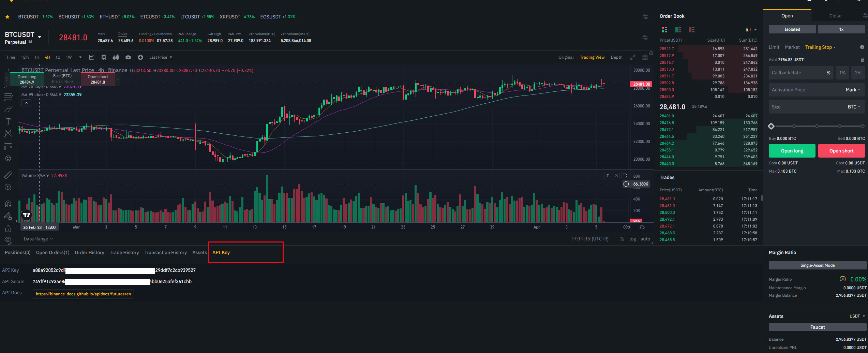Select the 15m time interval
Viewport: 868px width, 353px height.
pos(25,57)
